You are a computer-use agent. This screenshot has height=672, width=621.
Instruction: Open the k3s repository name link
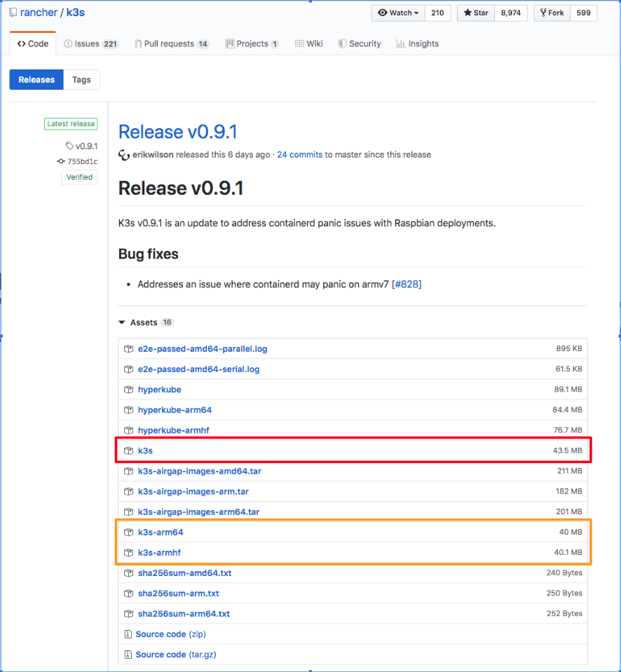point(76,13)
